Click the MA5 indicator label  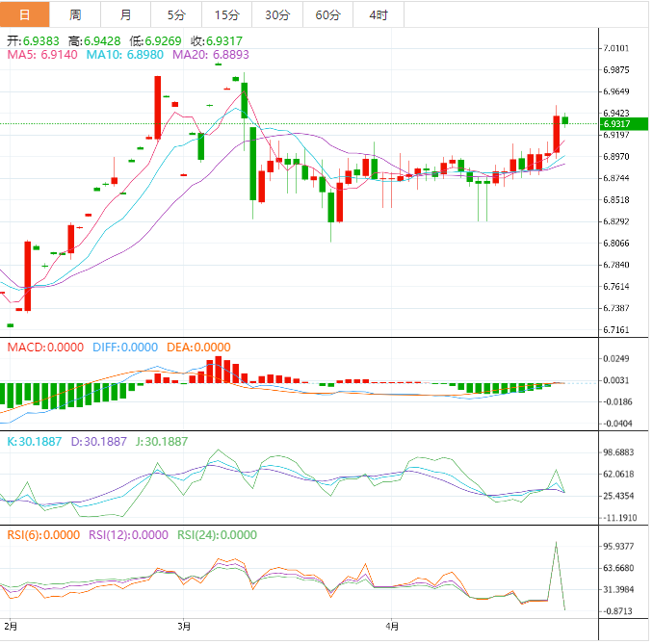pos(42,56)
